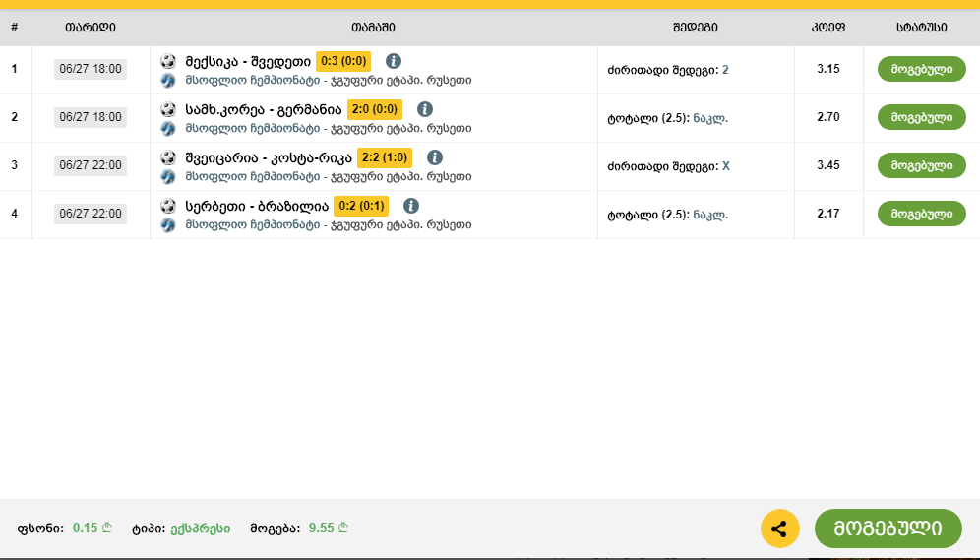Open მსოფლიო ჩემპიონატი link in row 2
The image size is (980, 560).
(x=253, y=129)
